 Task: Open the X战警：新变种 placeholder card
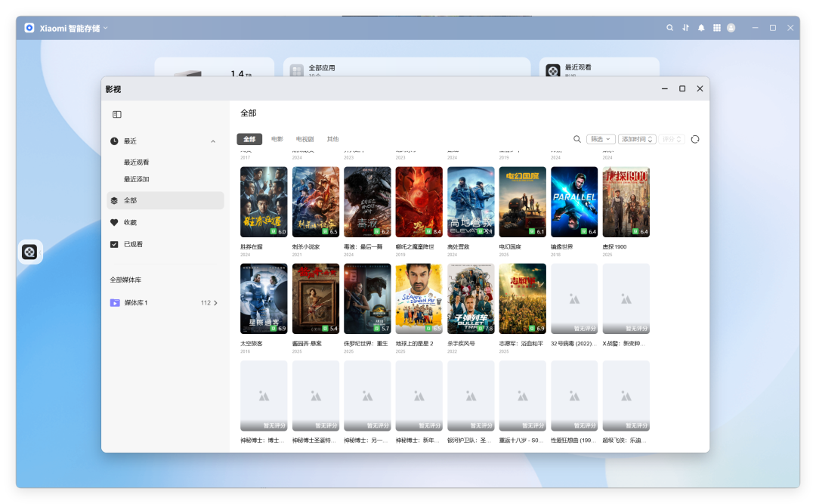point(626,299)
